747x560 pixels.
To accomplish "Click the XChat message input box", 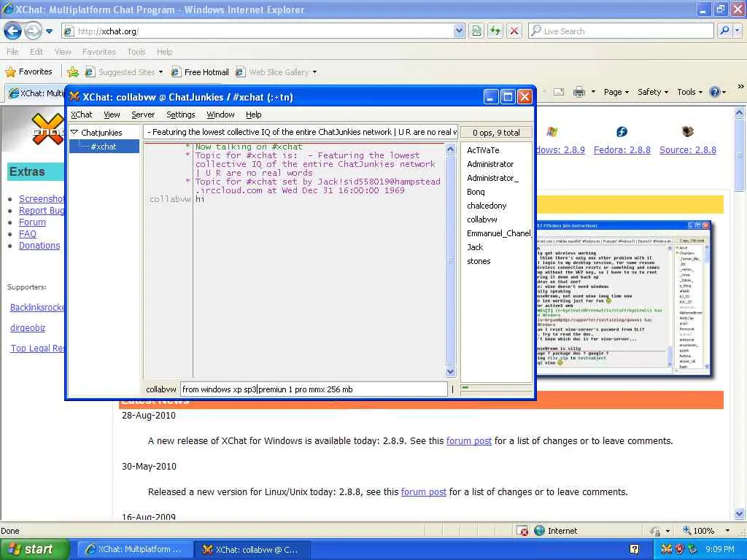I will click(x=314, y=389).
